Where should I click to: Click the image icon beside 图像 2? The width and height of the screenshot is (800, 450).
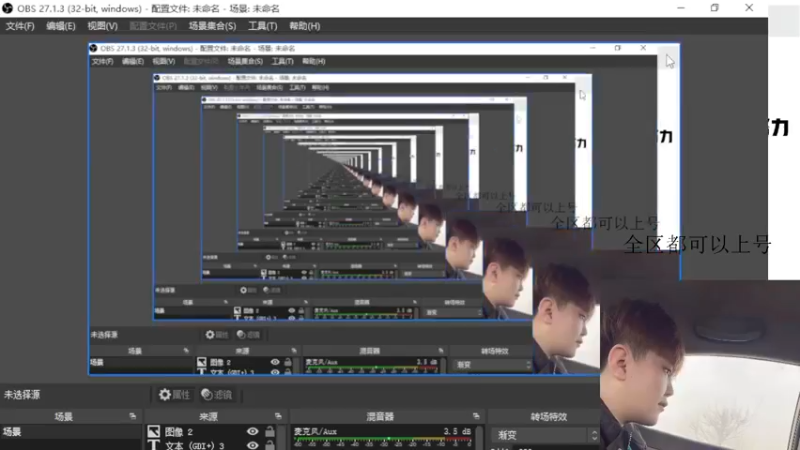(x=154, y=432)
